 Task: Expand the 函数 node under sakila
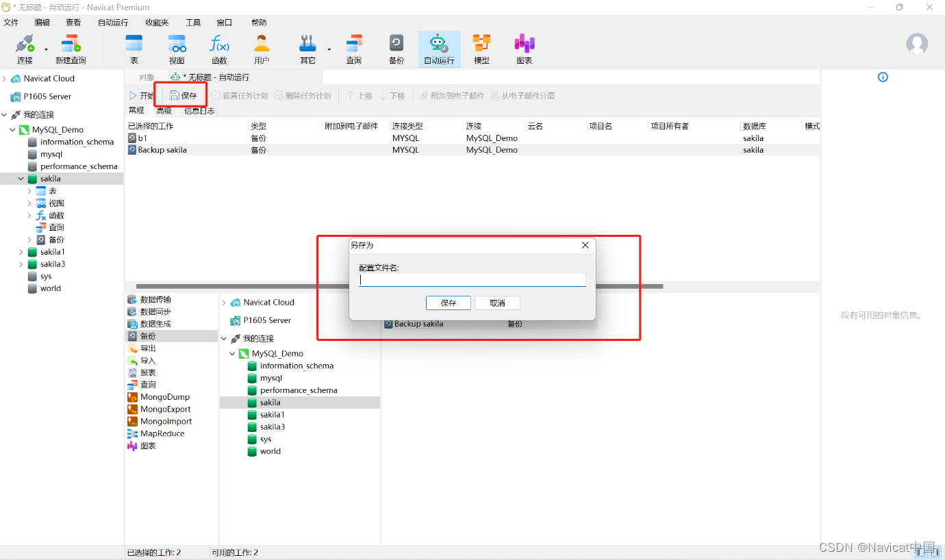[29, 216]
